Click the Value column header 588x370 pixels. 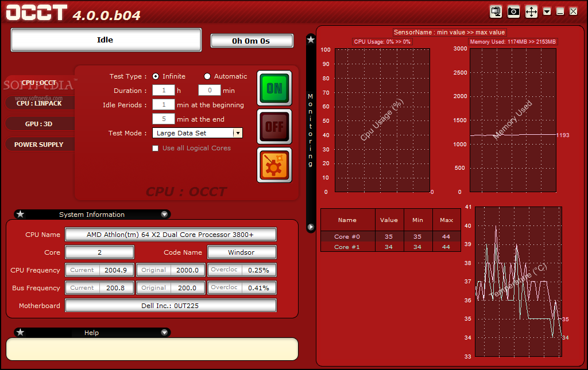(389, 220)
